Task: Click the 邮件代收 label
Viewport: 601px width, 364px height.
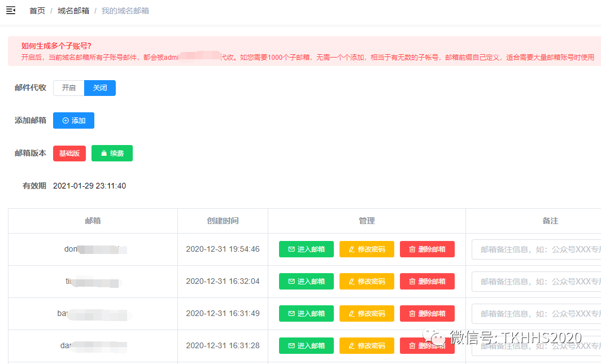Action: 31,87
